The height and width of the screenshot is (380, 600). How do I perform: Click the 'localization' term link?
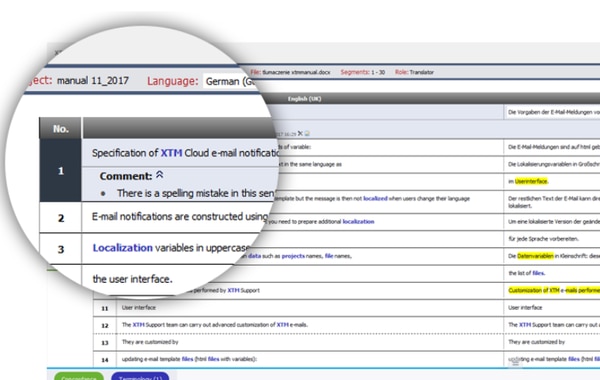(358, 222)
